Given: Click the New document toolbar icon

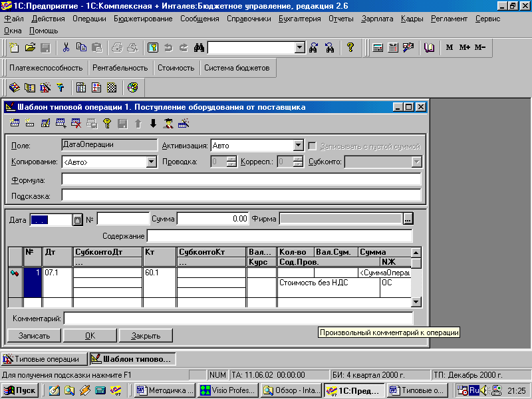Looking at the screenshot, I should (14, 47).
